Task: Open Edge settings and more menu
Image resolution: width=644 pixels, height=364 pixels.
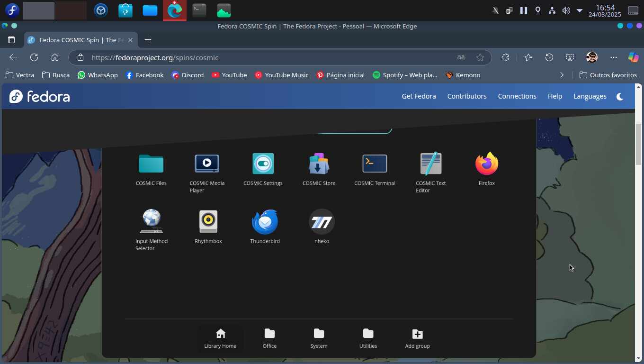Action: click(614, 57)
